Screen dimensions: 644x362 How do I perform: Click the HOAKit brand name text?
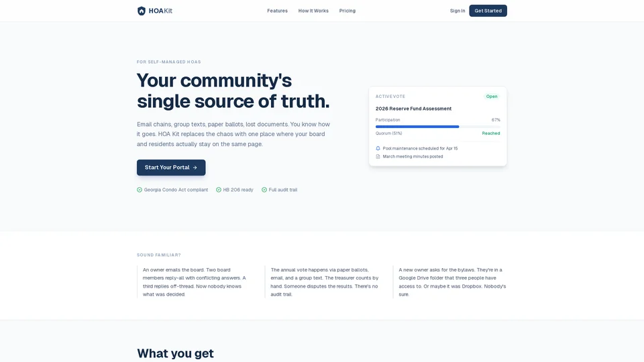tap(160, 11)
